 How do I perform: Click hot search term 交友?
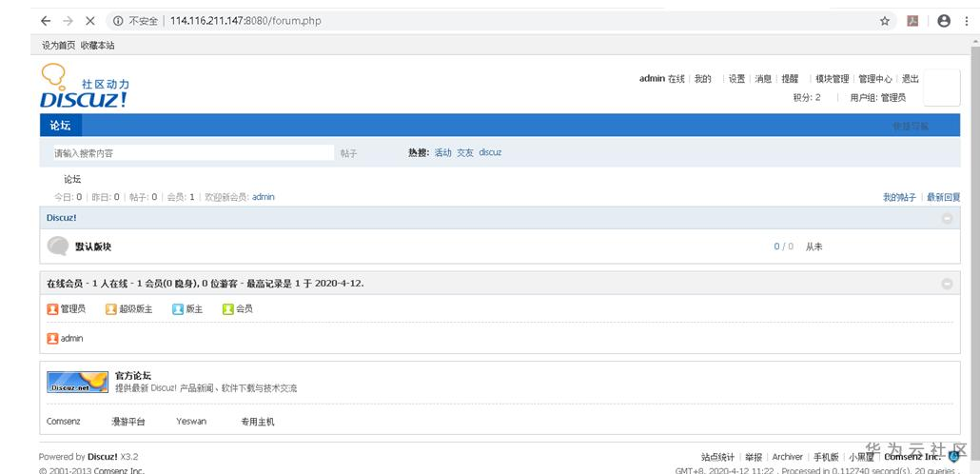click(x=465, y=152)
